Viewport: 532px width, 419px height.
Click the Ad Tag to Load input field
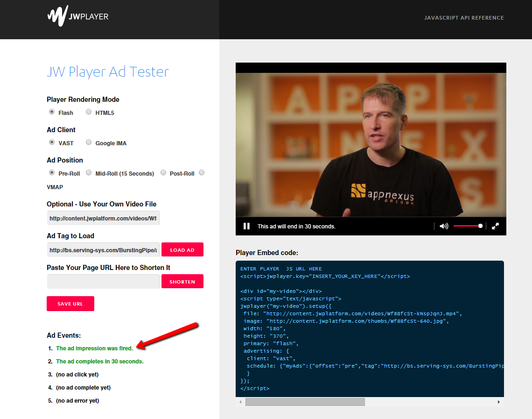point(103,250)
